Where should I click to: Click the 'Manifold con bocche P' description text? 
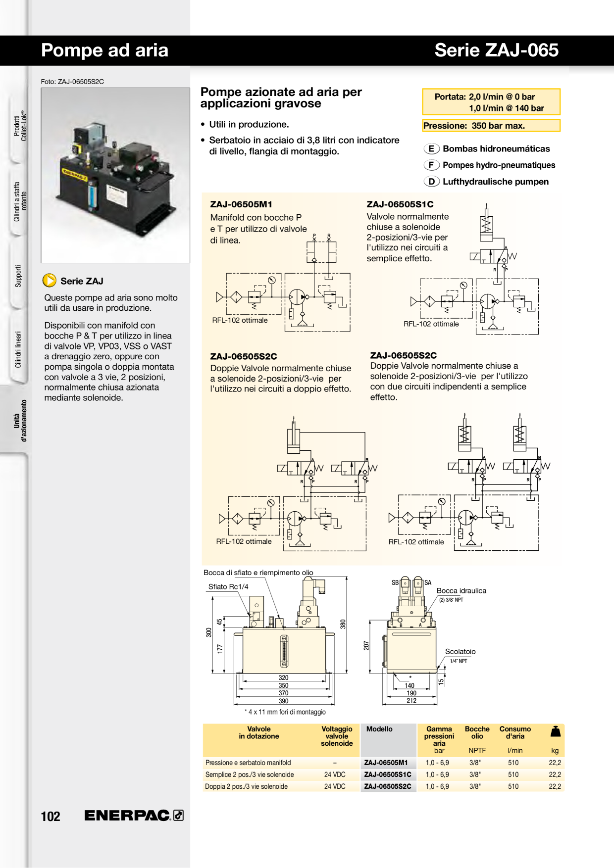258,229
